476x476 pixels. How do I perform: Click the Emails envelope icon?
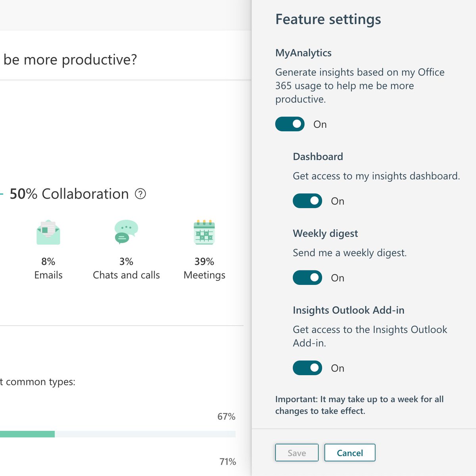coord(48,232)
